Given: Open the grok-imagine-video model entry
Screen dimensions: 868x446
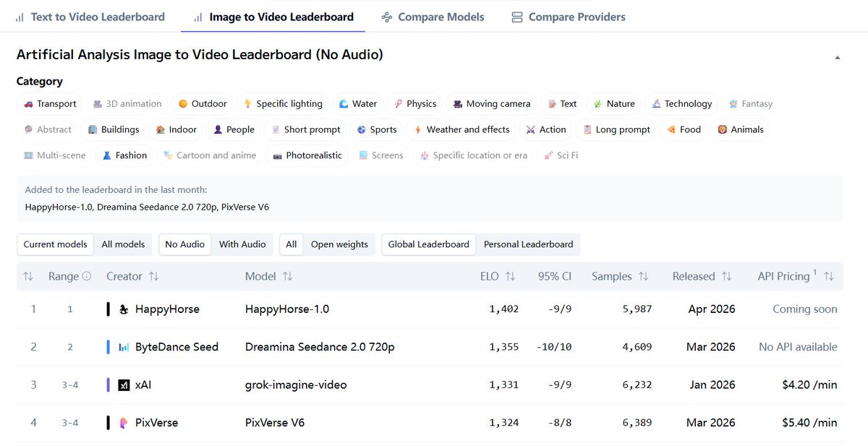Looking at the screenshot, I should coord(296,385).
